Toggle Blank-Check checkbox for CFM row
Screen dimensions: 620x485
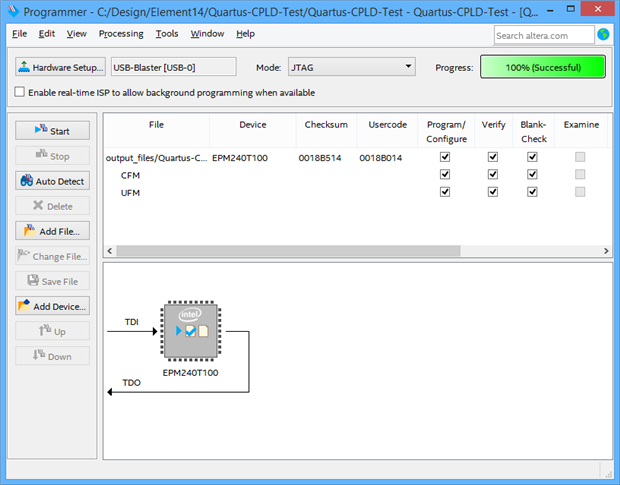click(x=532, y=174)
